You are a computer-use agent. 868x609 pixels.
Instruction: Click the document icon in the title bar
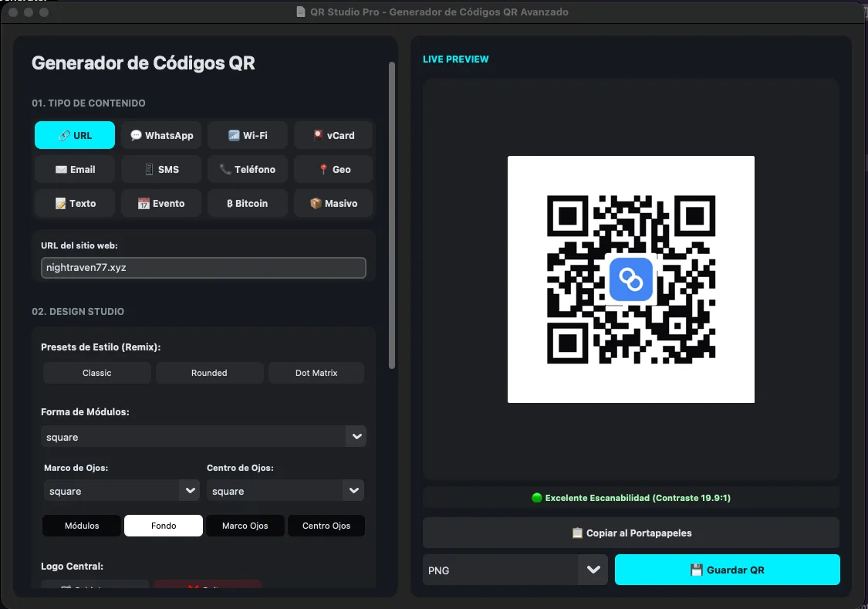coord(301,12)
